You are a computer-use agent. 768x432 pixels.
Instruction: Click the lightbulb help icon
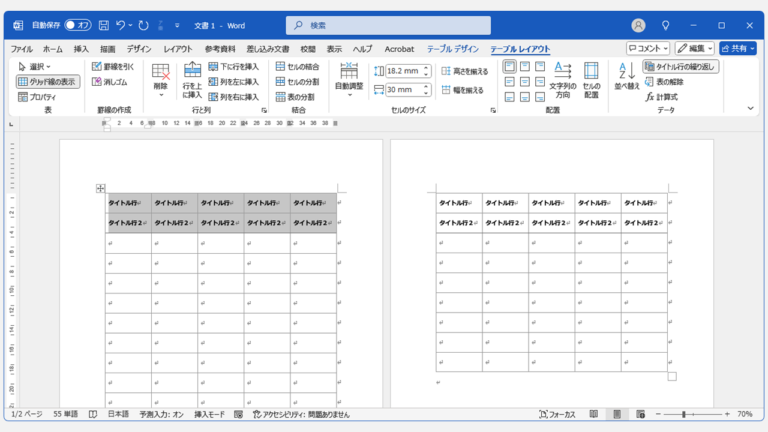point(665,25)
